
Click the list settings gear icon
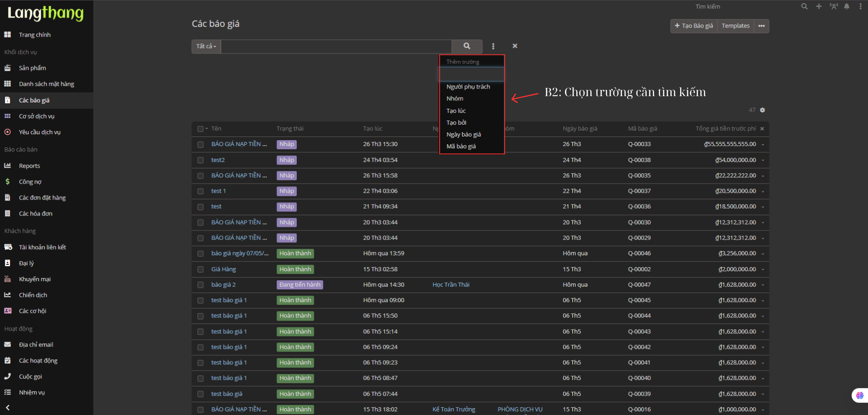tap(762, 110)
